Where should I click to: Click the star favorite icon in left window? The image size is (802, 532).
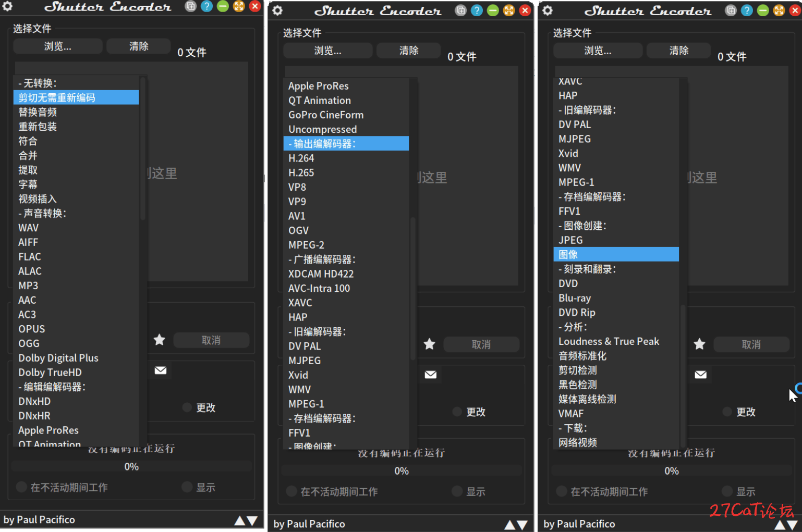point(160,340)
